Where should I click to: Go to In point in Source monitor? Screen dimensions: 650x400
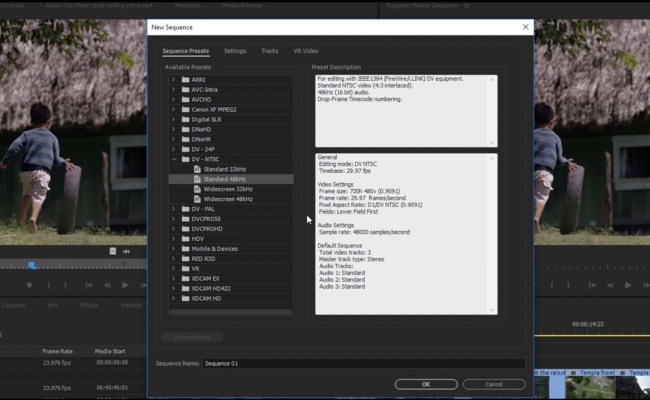click(x=89, y=285)
